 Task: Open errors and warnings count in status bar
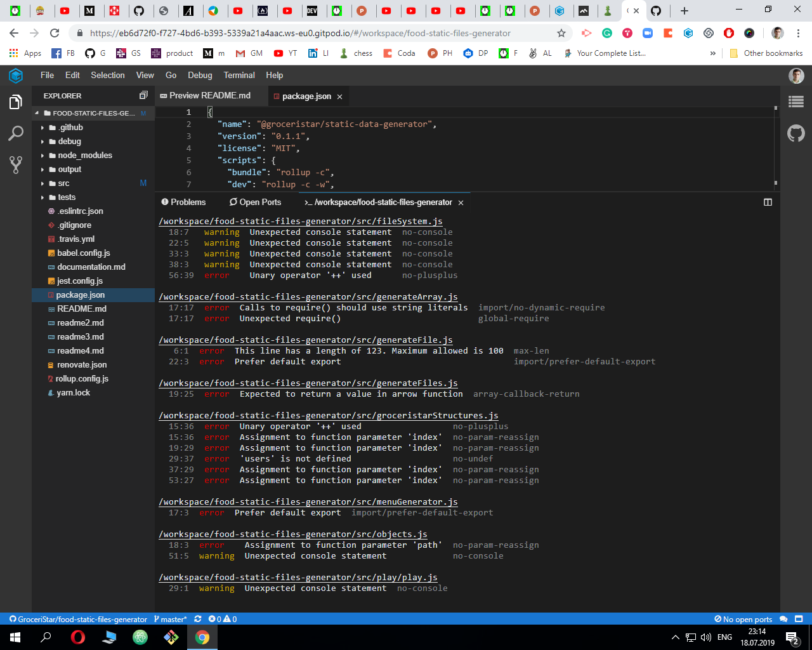[223, 619]
